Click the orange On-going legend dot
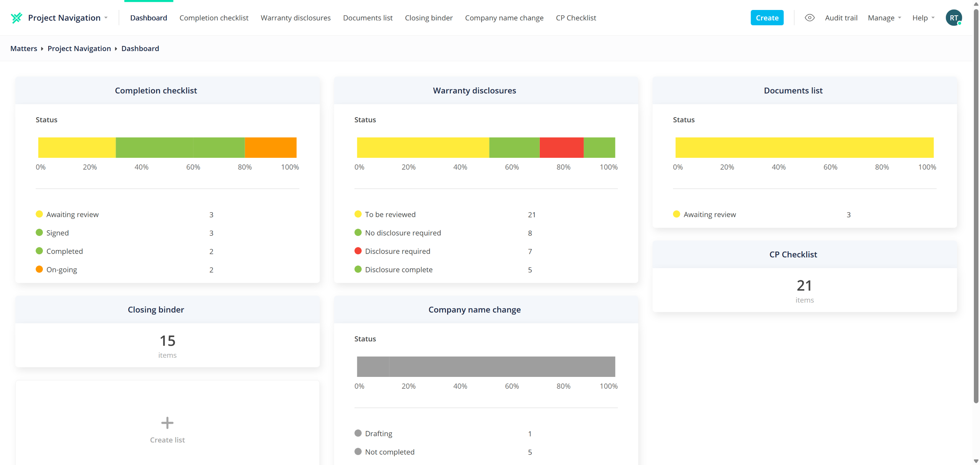980x465 pixels. (39, 269)
